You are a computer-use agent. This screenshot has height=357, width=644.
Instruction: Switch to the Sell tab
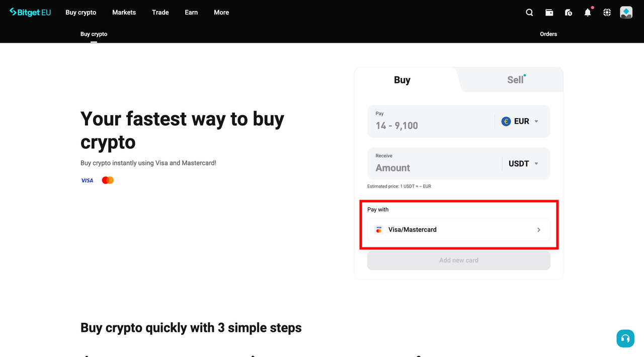515,80
